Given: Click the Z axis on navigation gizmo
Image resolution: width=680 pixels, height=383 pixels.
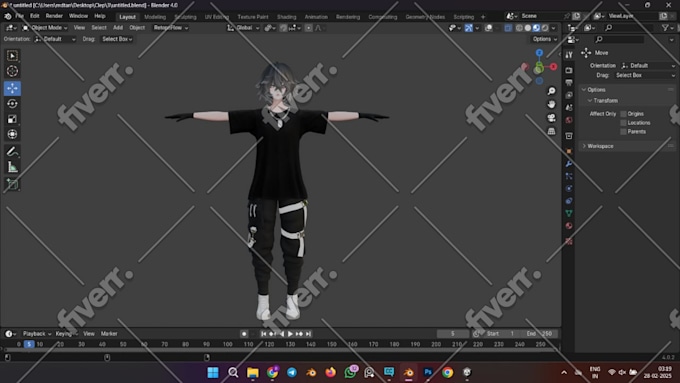Looking at the screenshot, I should (x=539, y=53).
